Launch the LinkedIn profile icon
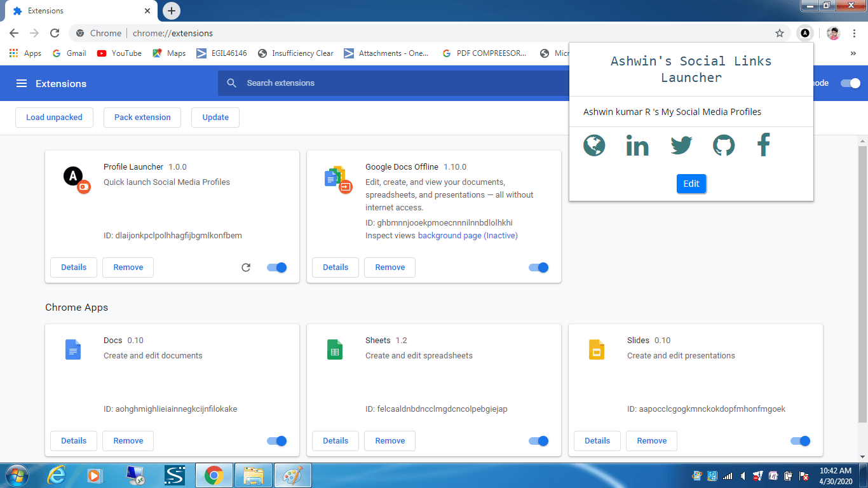 (x=637, y=146)
